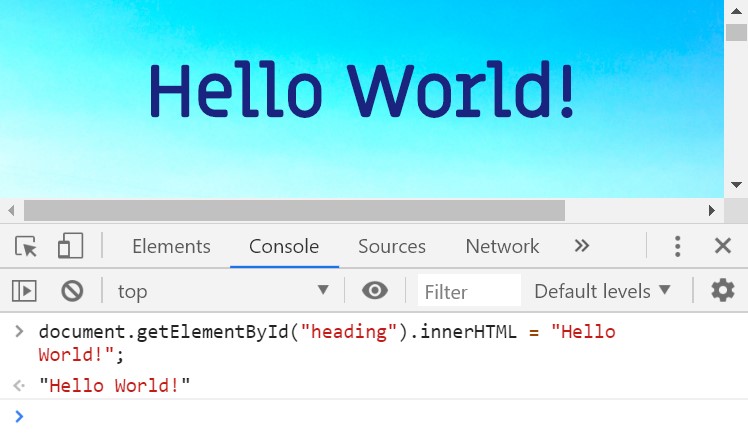Activate the inspect element picker icon

point(26,246)
